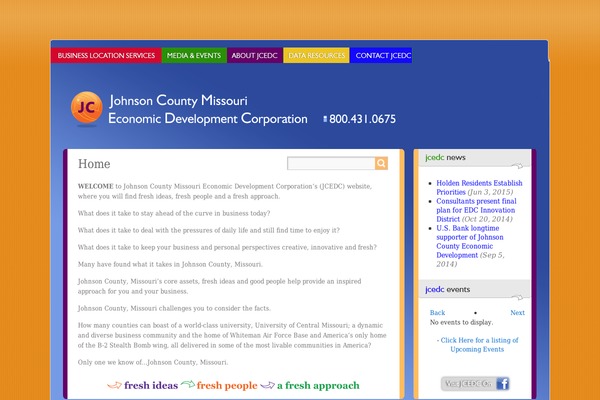This screenshot has width=600, height=400.
Task: Open the Business Location Services menu
Action: tap(106, 56)
